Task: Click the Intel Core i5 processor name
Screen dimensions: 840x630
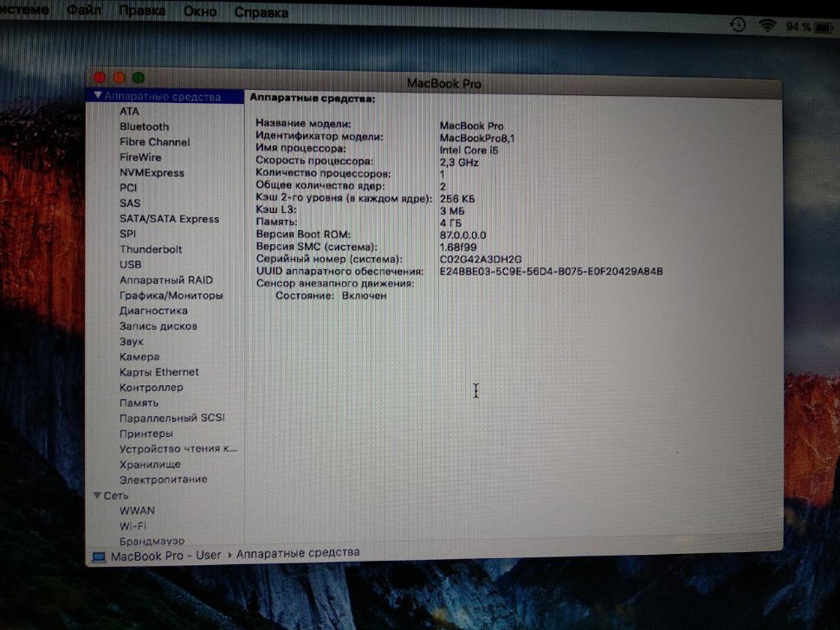Action: coord(468,151)
